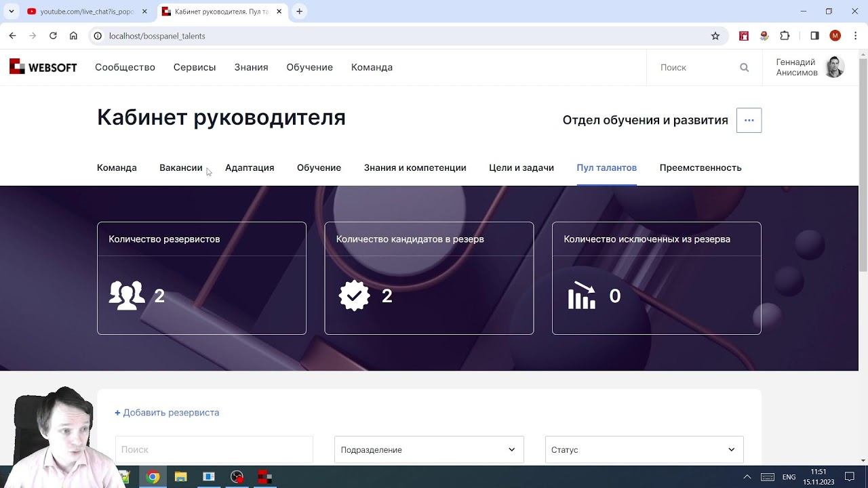This screenshot has height=488, width=868.
Task: View site information icon in address bar
Action: tap(98, 36)
